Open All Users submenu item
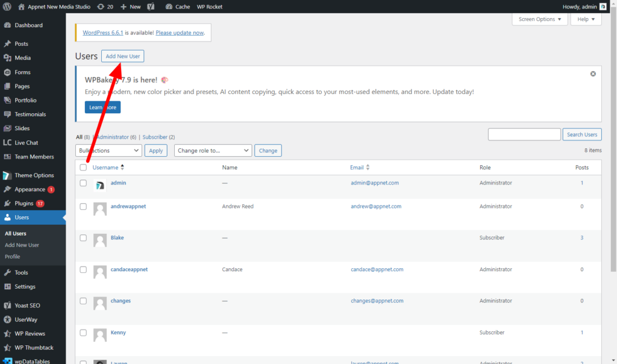Viewport: 617px width, 364px height. coord(15,233)
